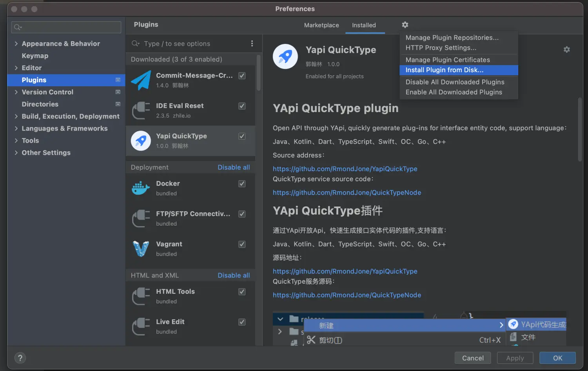The image size is (588, 371).
Task: Click the plugin search magnifier icon
Action: click(x=136, y=43)
